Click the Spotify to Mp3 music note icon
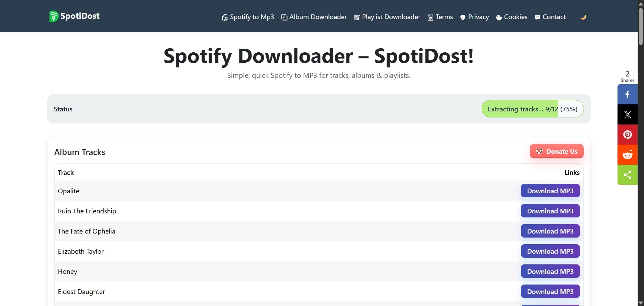 pos(225,17)
